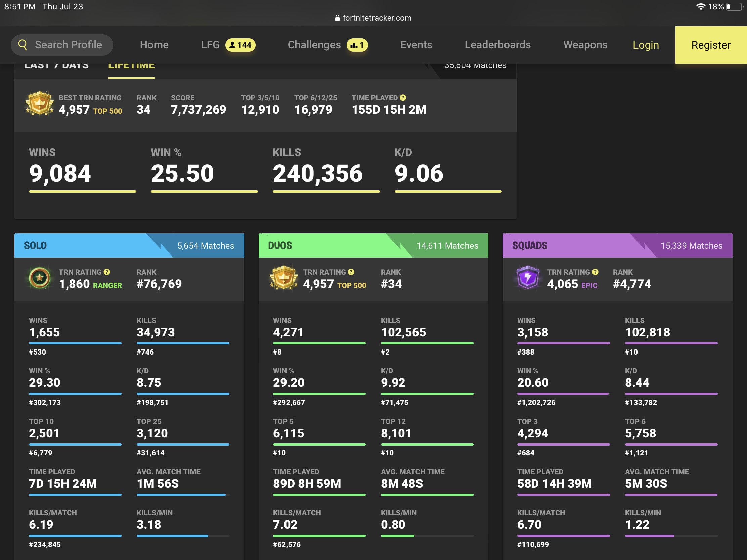
Task: Click the Solo Top 10 value 2,501
Action: click(44, 433)
